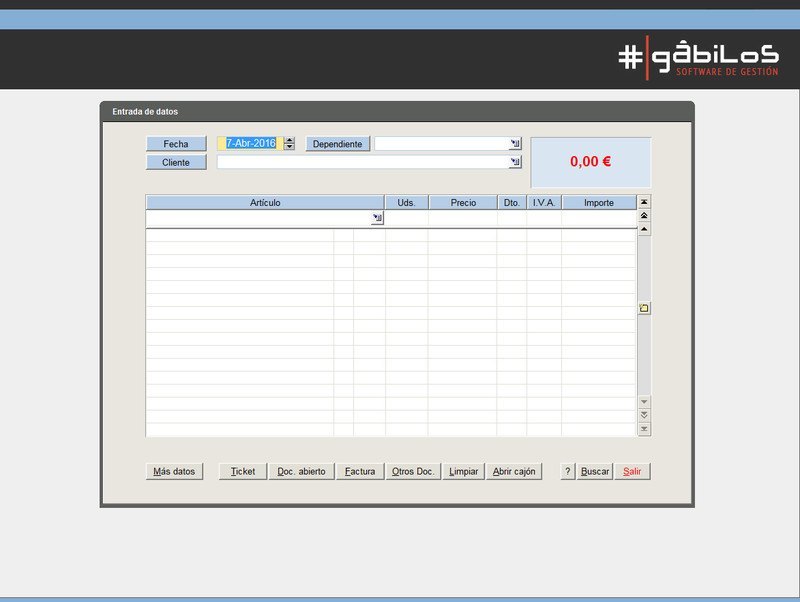The height and width of the screenshot is (602, 800).
Task: Exit using the Salir button
Action: pos(633,471)
